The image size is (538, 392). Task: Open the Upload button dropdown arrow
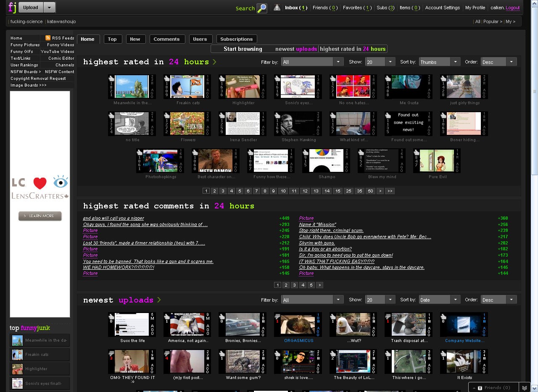pos(50,8)
